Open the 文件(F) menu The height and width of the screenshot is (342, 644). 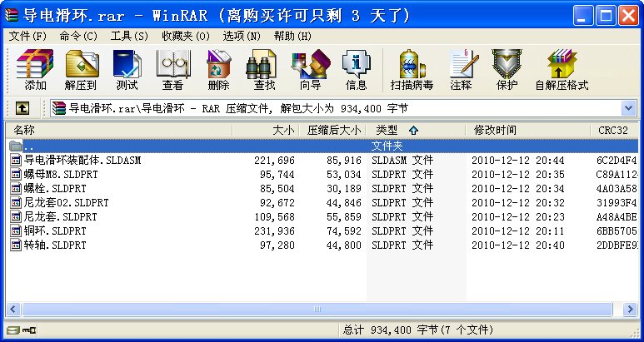(x=27, y=36)
